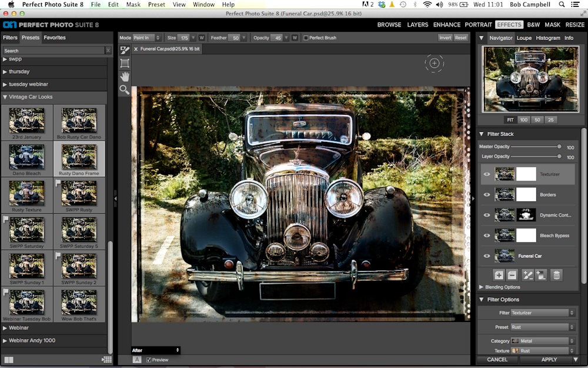This screenshot has width=588, height=368.
Task: Hide the Texturizer filter layer
Action: 487,174
